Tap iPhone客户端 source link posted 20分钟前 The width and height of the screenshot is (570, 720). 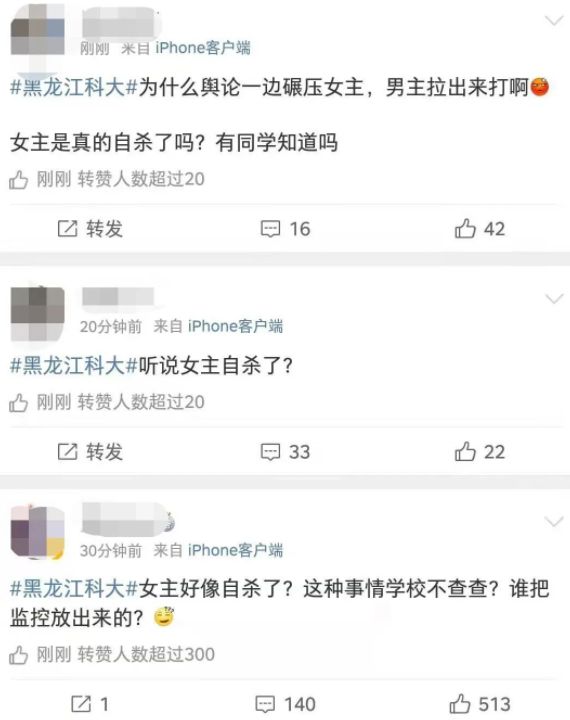[x=235, y=326]
